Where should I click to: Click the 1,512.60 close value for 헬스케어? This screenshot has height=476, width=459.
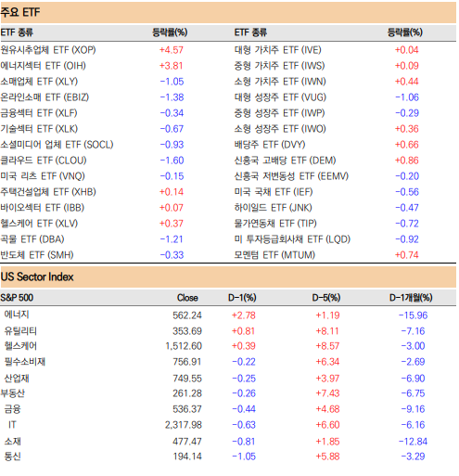pyautogui.click(x=184, y=346)
